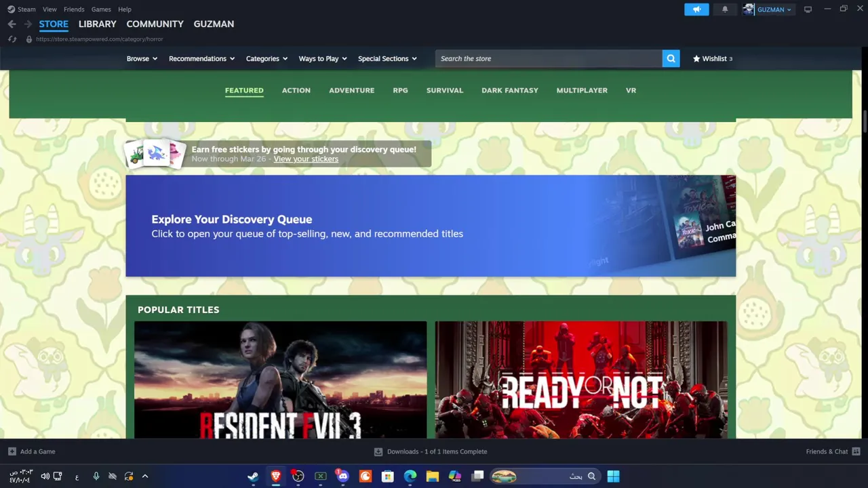Open the View menu

pyautogui.click(x=50, y=9)
